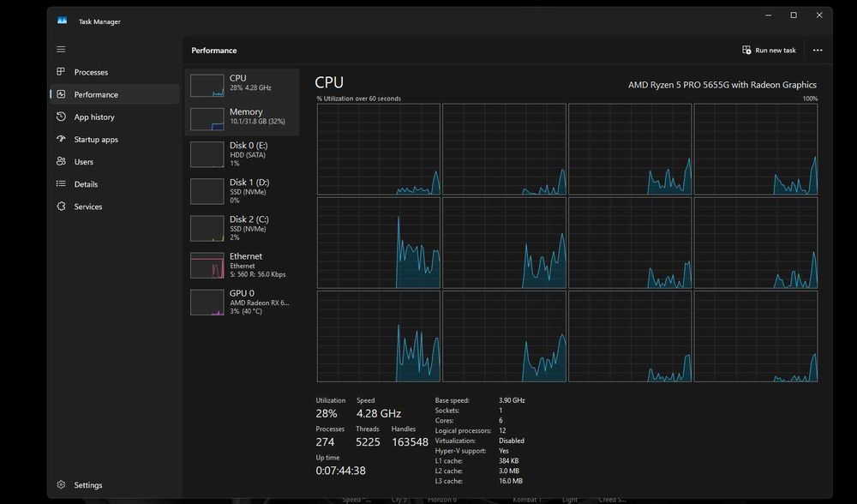Image resolution: width=857 pixels, height=504 pixels.
Task: Click the Details list icon
Action: point(61,183)
